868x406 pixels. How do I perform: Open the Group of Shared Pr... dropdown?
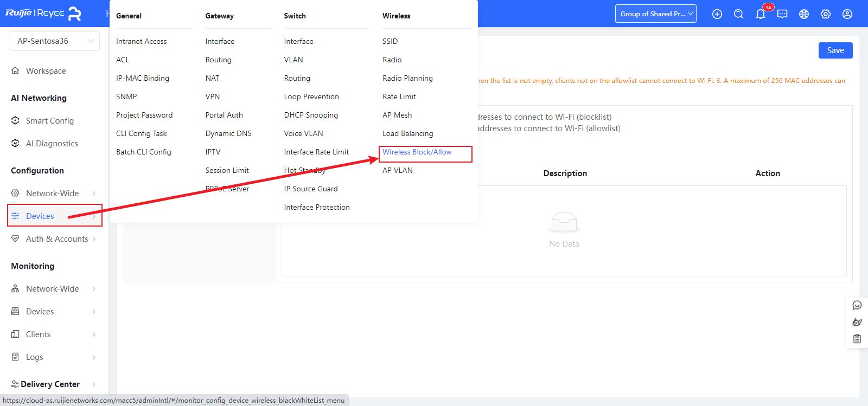click(655, 14)
